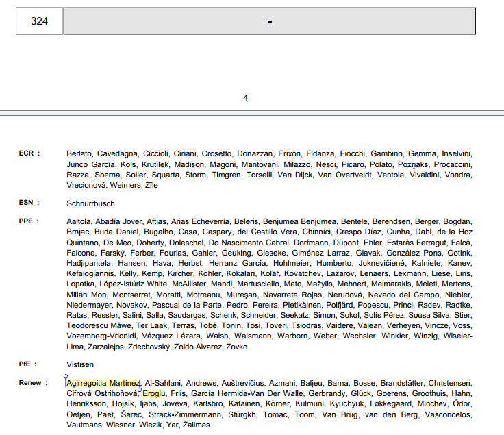The height and width of the screenshot is (435, 504).
Task: Click the name del Castillo Vera
Action: (267, 232)
